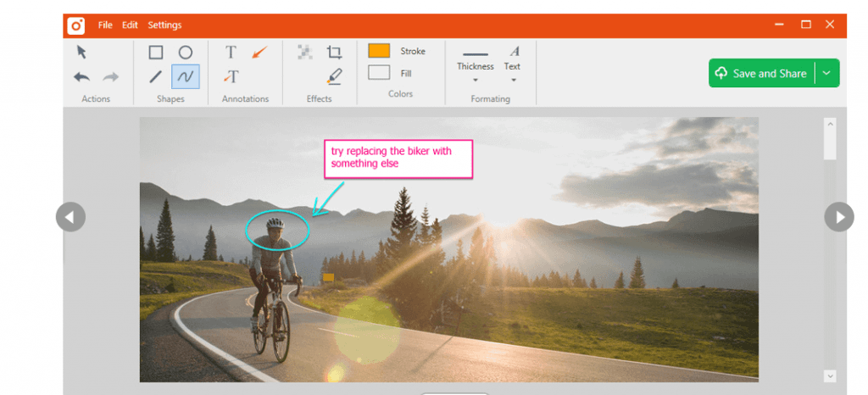Maximize the application window
This screenshot has width=868, height=395.
806,25
